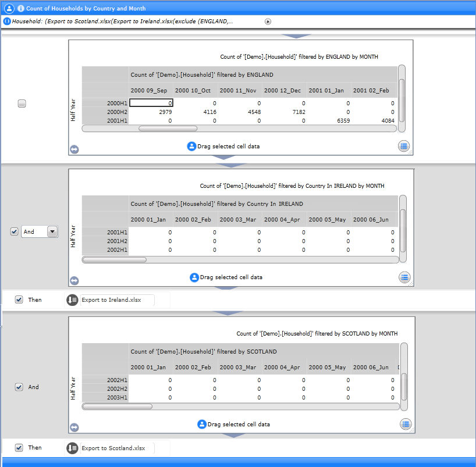Click the selected 2000H1 September cell
476x467 pixels.
tap(151, 103)
